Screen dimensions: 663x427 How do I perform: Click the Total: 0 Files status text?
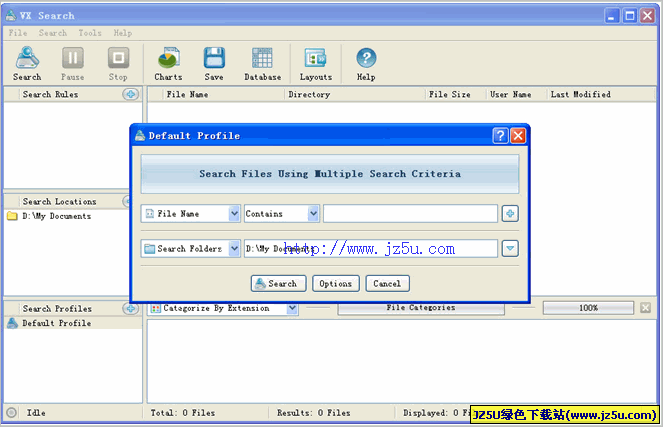pyautogui.click(x=183, y=413)
